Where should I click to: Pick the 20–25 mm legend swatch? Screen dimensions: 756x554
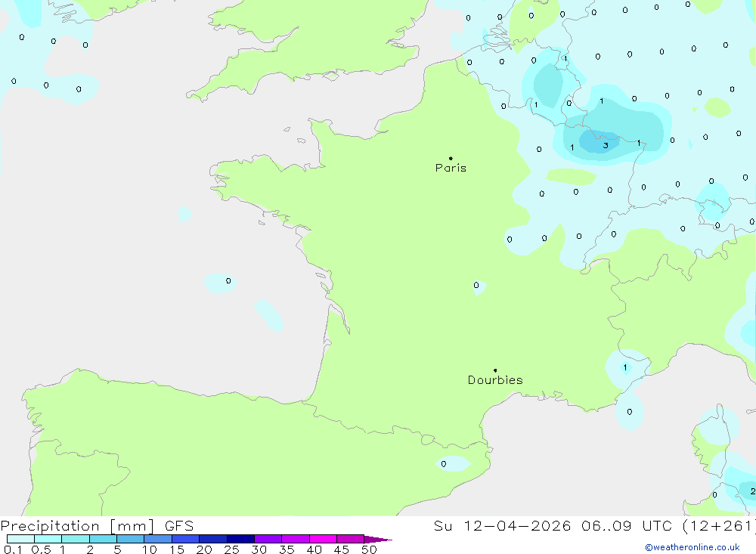pyautogui.click(x=213, y=539)
